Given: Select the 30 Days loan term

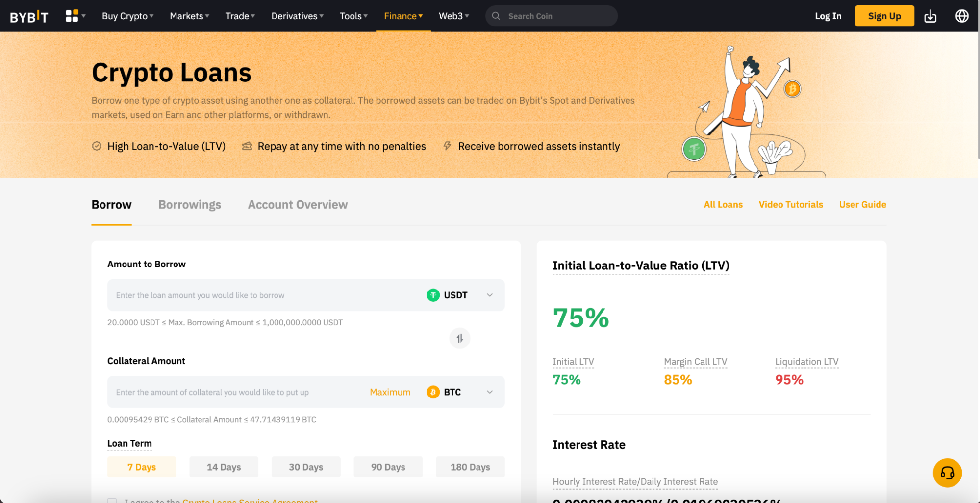Looking at the screenshot, I should click(x=306, y=467).
